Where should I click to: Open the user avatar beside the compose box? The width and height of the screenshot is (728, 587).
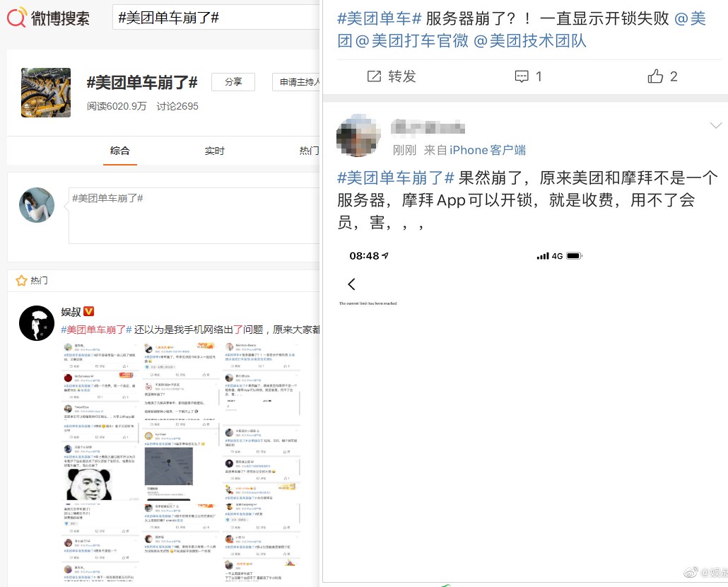tap(37, 205)
